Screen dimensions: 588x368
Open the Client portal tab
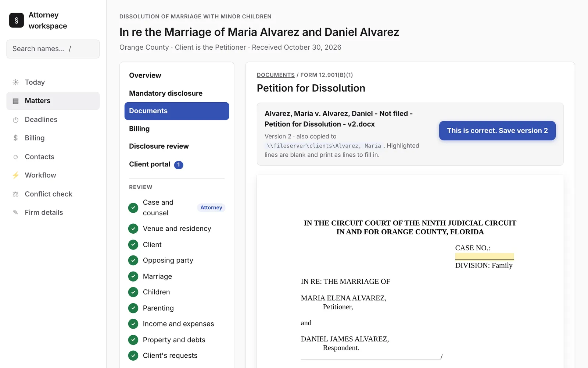pos(177,164)
